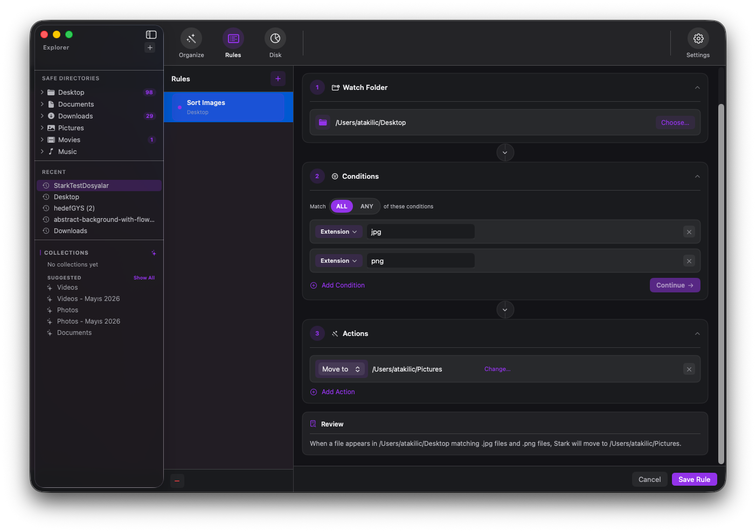Edit the png extension field
The image size is (756, 532).
pos(421,261)
